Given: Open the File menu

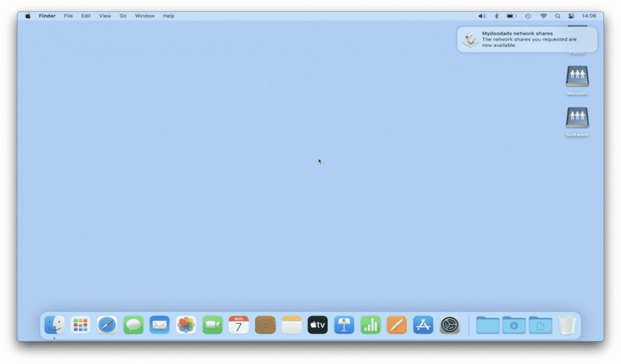Looking at the screenshot, I should [68, 16].
